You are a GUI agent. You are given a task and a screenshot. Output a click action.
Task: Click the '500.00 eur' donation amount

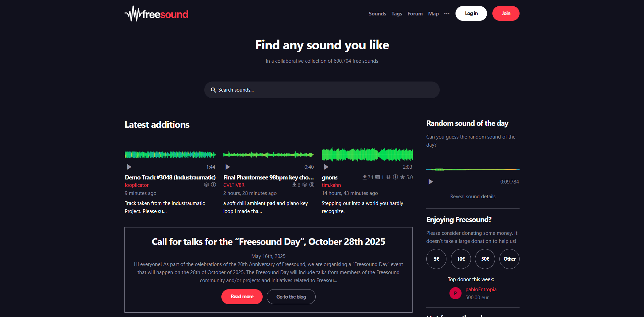pos(477,298)
